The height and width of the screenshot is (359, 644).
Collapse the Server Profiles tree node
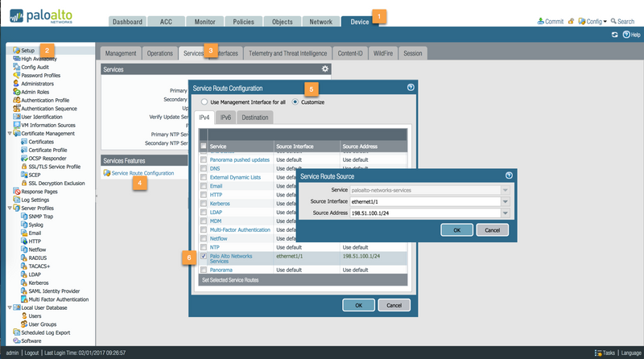click(10, 208)
